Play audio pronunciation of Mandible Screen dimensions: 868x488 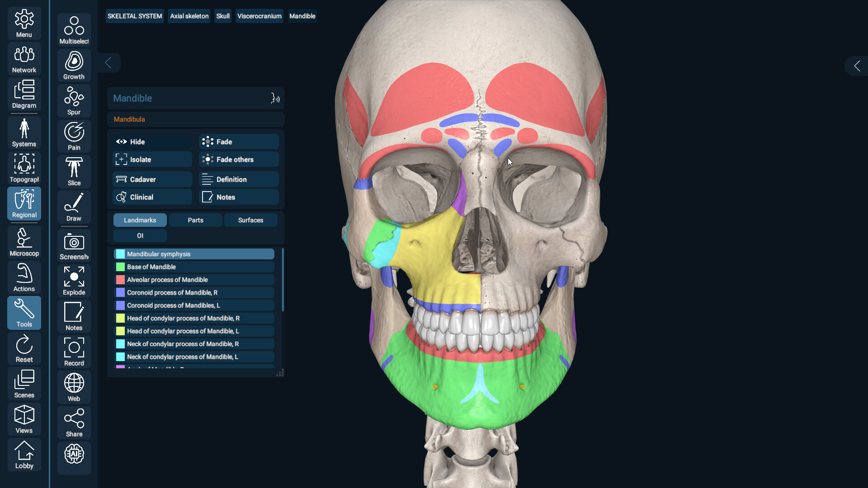coord(275,99)
